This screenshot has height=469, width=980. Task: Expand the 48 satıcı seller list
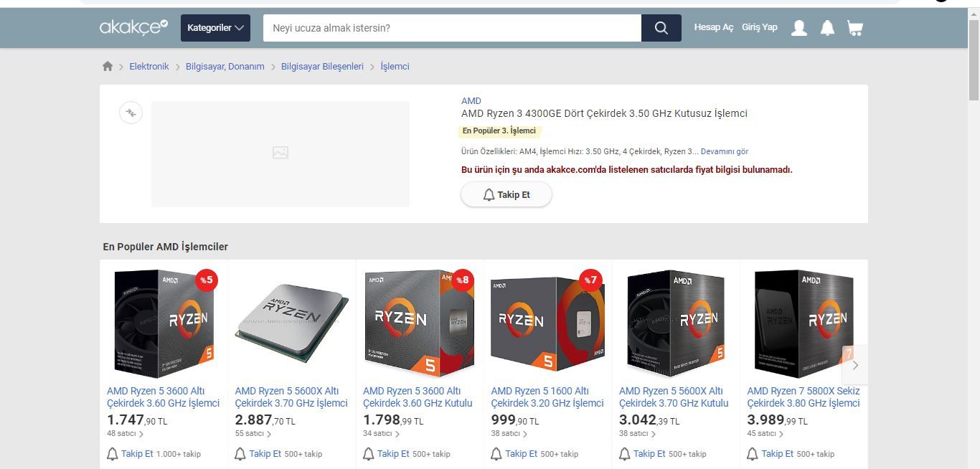(125, 434)
